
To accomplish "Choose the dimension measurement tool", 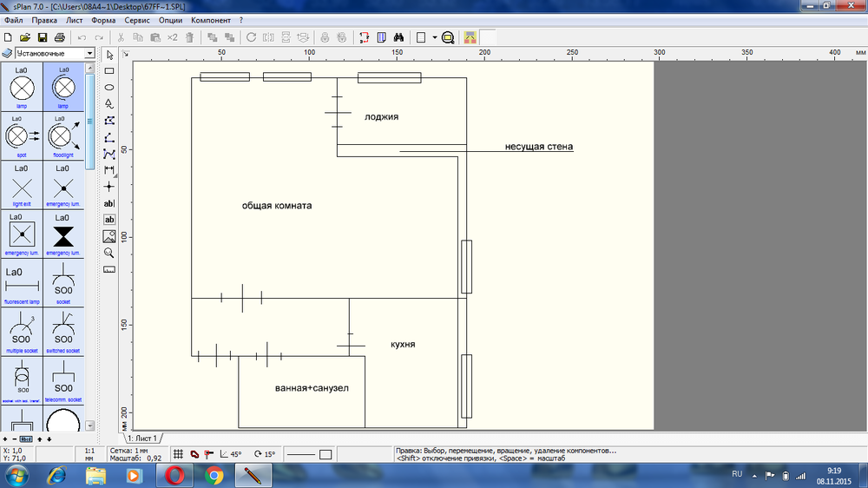I will click(109, 169).
